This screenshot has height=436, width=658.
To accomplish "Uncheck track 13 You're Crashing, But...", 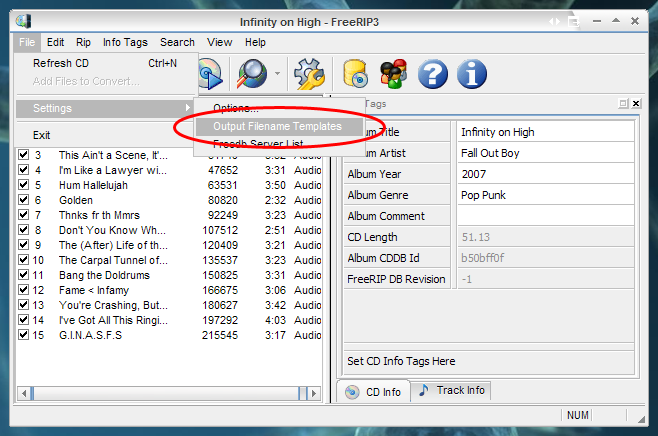I will click(24, 305).
